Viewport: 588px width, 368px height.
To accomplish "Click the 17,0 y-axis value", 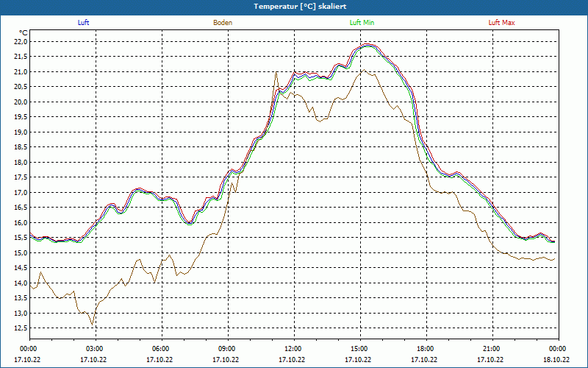I will click(20, 193).
